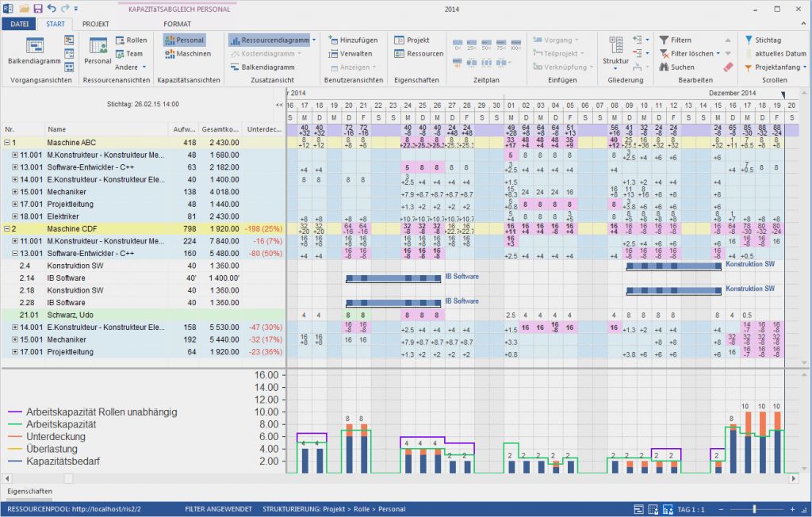Collapse the 2 Maschine CDF group
Viewport: 812px width, 517px height.
pyautogui.click(x=7, y=228)
